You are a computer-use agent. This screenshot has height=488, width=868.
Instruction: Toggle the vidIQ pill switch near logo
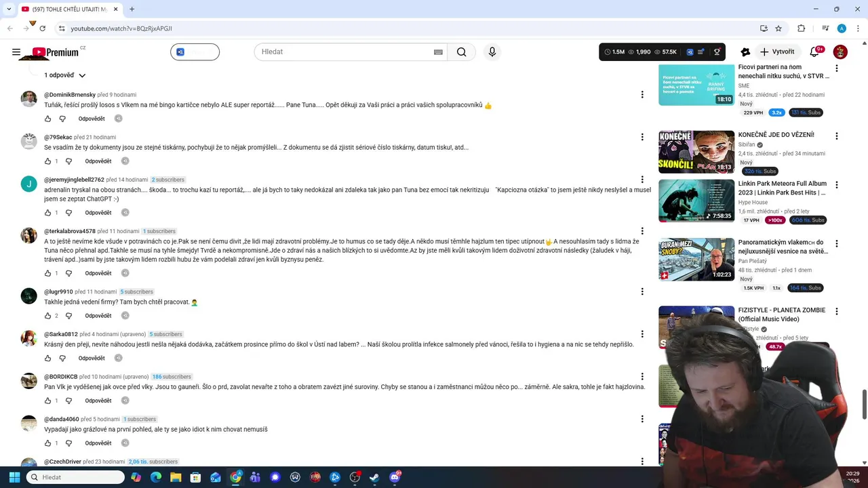(x=195, y=52)
